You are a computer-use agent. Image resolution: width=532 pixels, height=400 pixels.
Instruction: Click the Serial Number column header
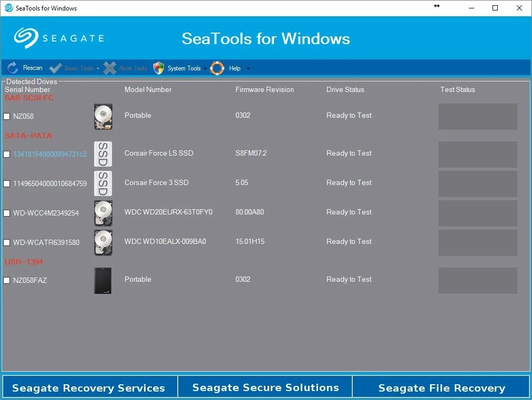tap(27, 89)
